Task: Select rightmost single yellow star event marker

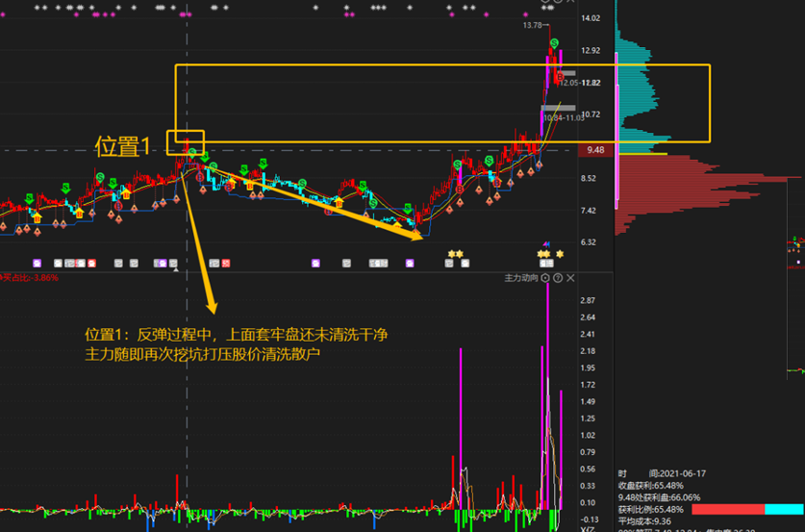Action: pos(560,254)
